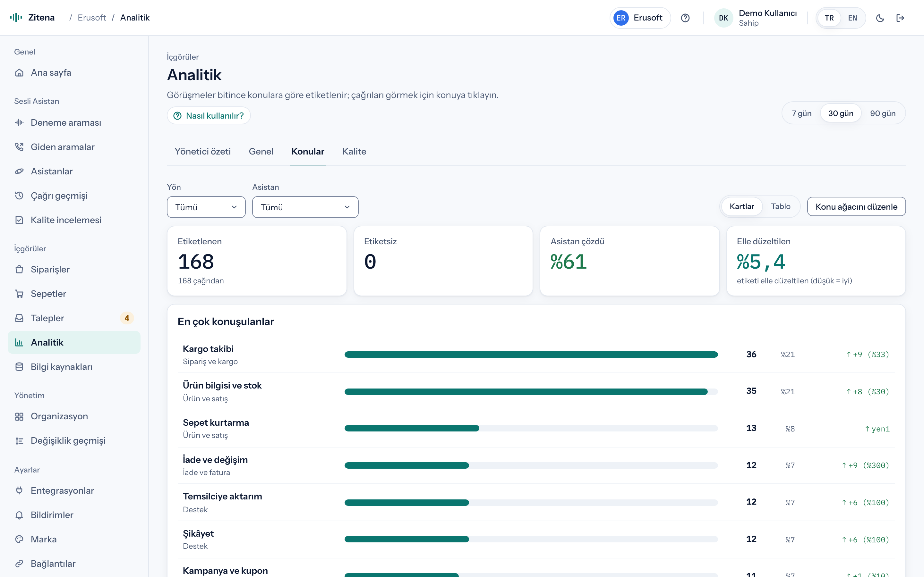
Task: Open the Sepet kurtarma topic row
Action: [536, 429]
